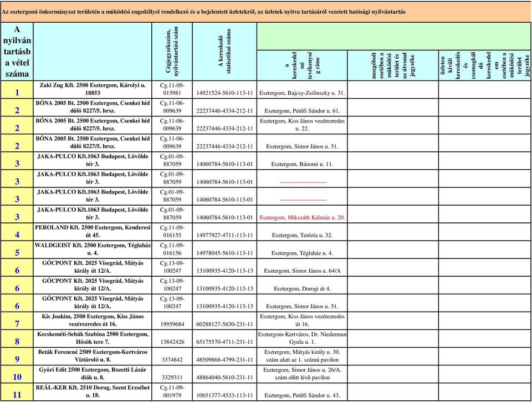Select address 'Esztergom, Mátyás király u. 30.' pavilon
This screenshot has width=532, height=402.
[303, 356]
